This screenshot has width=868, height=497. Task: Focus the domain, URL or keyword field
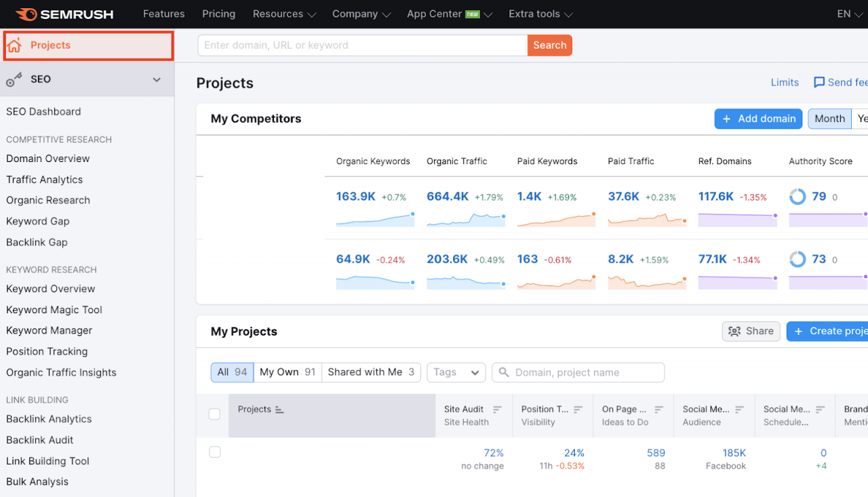(x=363, y=45)
